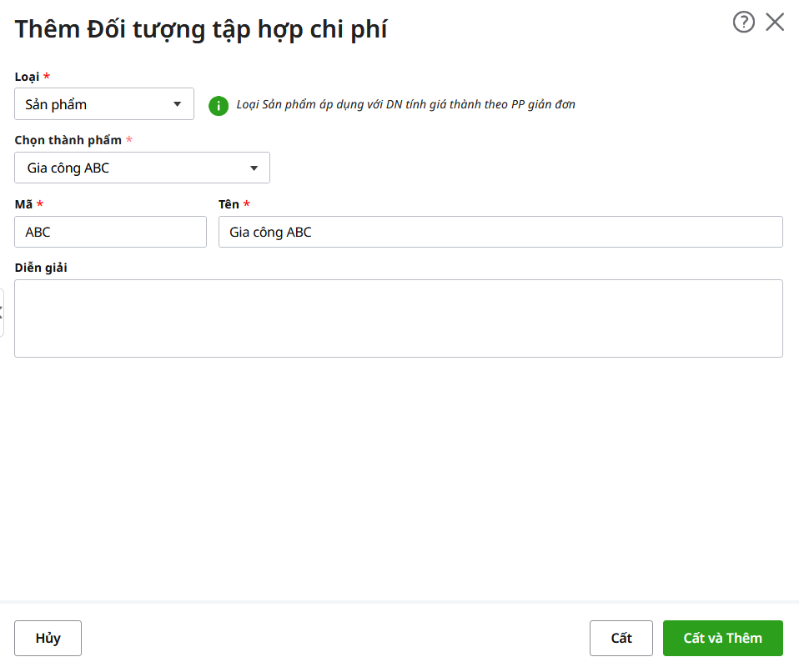
Task: Focus the Mã input field
Action: (110, 233)
